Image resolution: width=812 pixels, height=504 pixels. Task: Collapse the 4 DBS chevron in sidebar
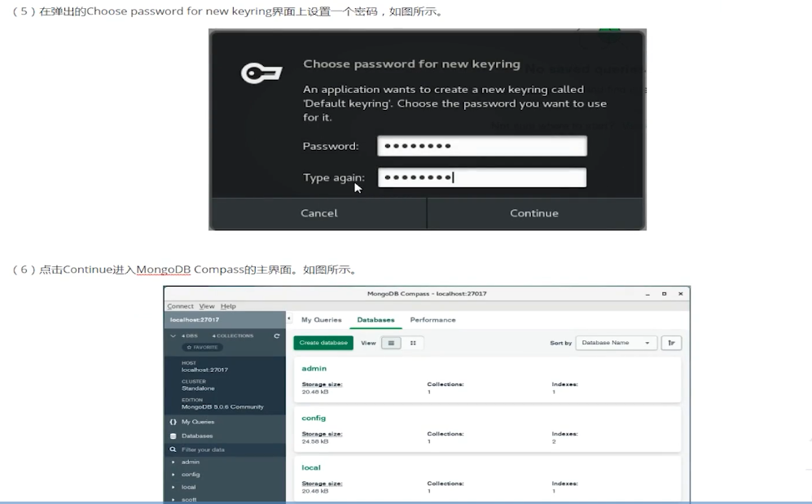pos(173,335)
